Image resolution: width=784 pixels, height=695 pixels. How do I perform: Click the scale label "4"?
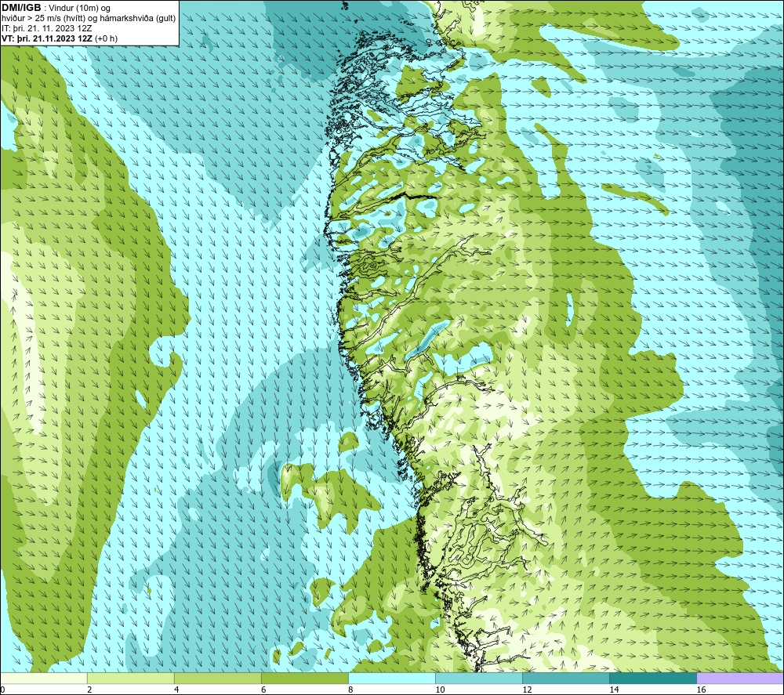pyautogui.click(x=176, y=690)
